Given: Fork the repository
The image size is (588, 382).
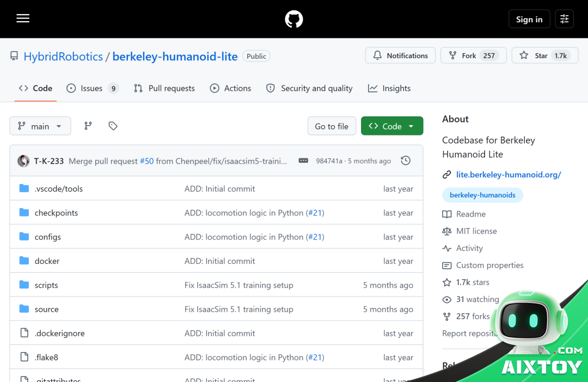Looking at the screenshot, I should [x=473, y=56].
